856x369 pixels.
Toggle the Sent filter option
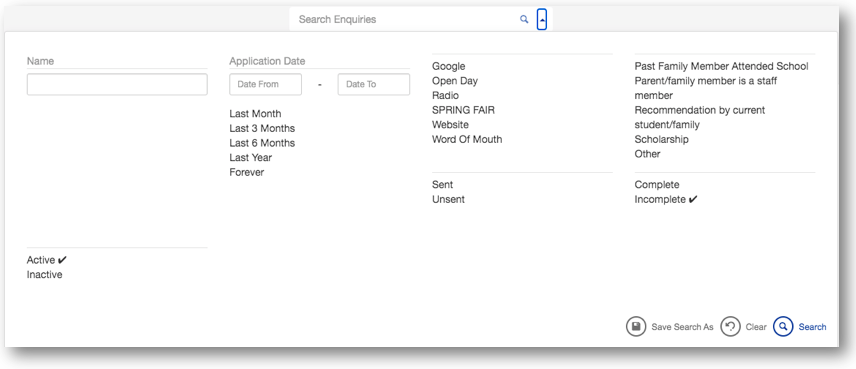click(x=443, y=184)
